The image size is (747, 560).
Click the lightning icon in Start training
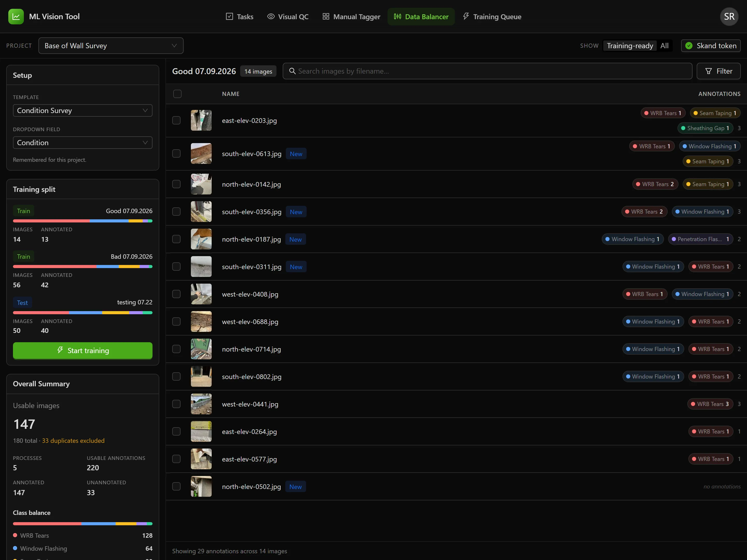(60, 350)
